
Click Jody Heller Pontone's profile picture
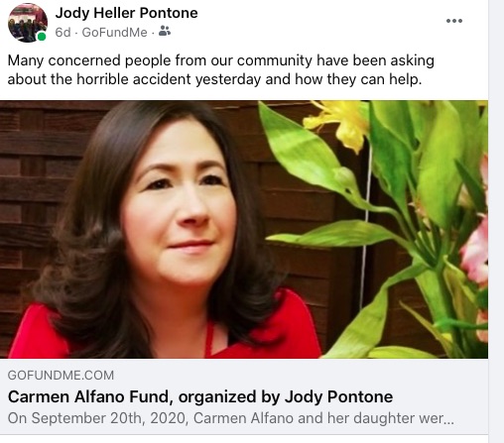[28, 23]
